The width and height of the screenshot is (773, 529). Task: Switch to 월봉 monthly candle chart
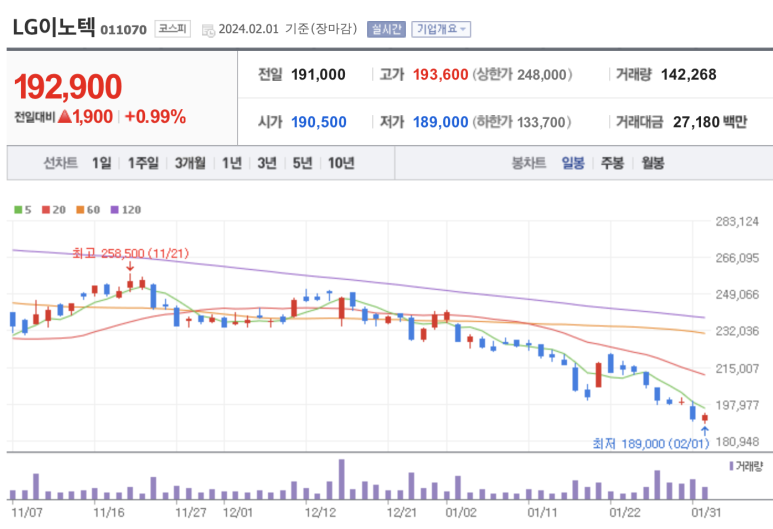click(653, 163)
